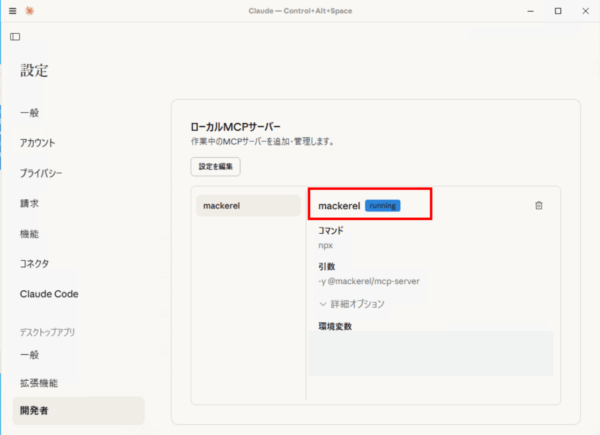The image size is (600, 435).
Task: Open the hamburger menu in title bar
Action: click(x=13, y=11)
